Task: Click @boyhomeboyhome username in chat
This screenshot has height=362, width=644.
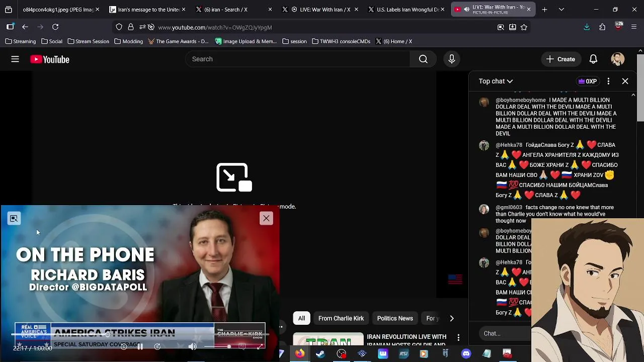Action: pos(520,100)
